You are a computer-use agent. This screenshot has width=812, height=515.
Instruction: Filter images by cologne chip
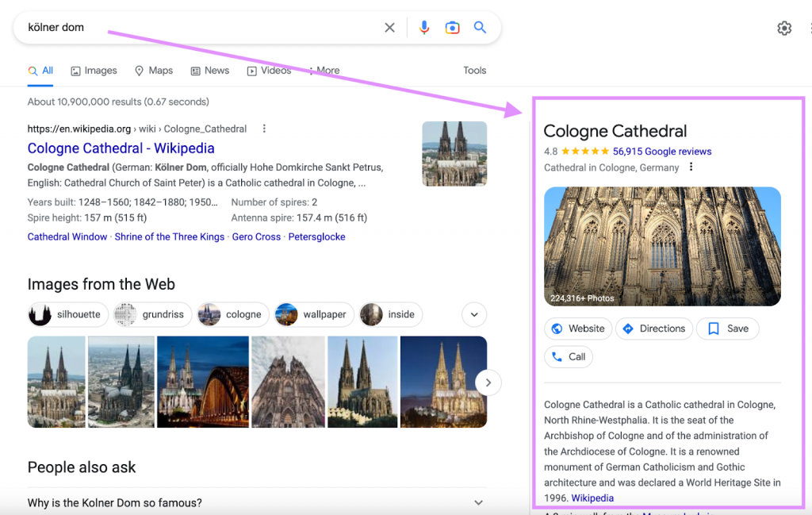click(233, 314)
